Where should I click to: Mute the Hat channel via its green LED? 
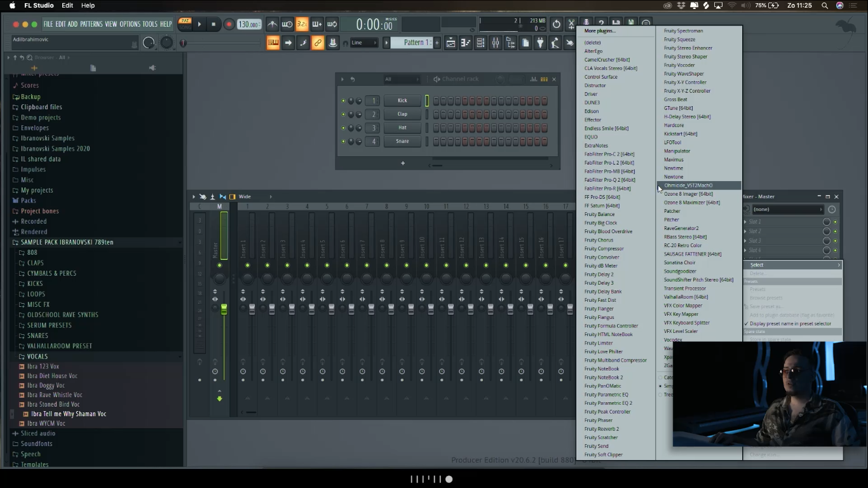click(x=343, y=128)
